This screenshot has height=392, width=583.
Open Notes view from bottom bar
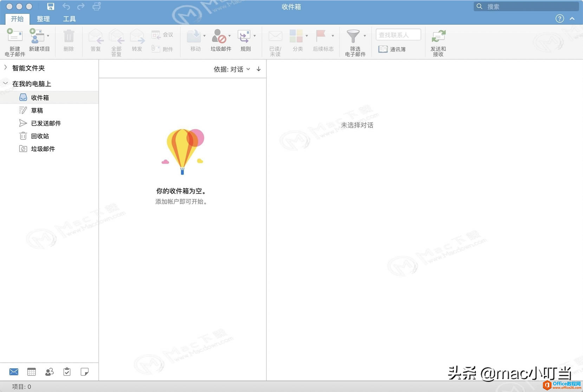(84, 372)
